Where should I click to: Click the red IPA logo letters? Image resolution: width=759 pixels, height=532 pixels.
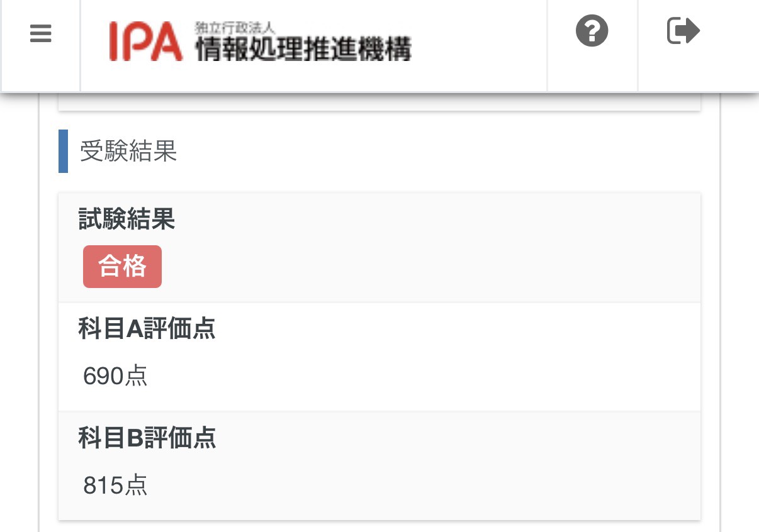146,42
